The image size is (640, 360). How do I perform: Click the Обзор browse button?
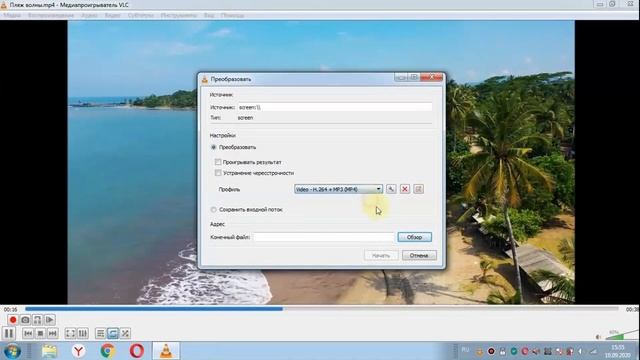415,237
